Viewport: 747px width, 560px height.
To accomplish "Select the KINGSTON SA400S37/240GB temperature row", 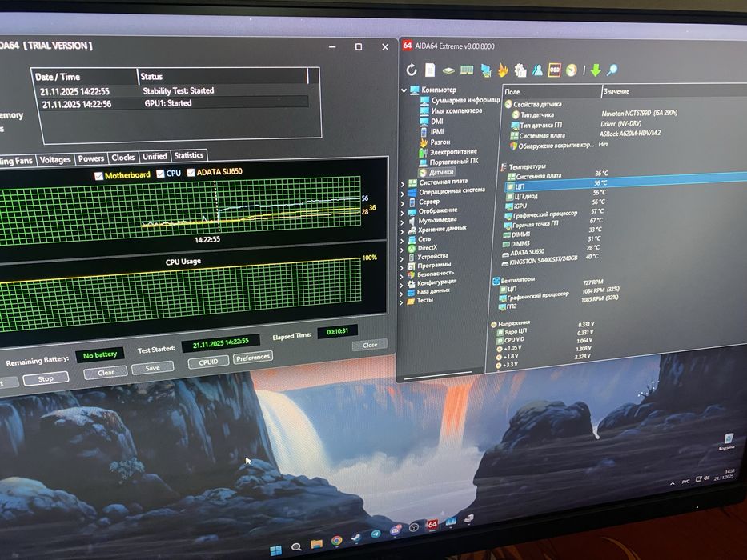I will point(550,259).
